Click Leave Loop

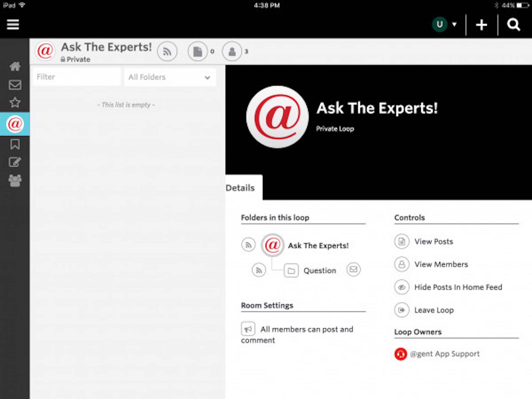(x=434, y=310)
